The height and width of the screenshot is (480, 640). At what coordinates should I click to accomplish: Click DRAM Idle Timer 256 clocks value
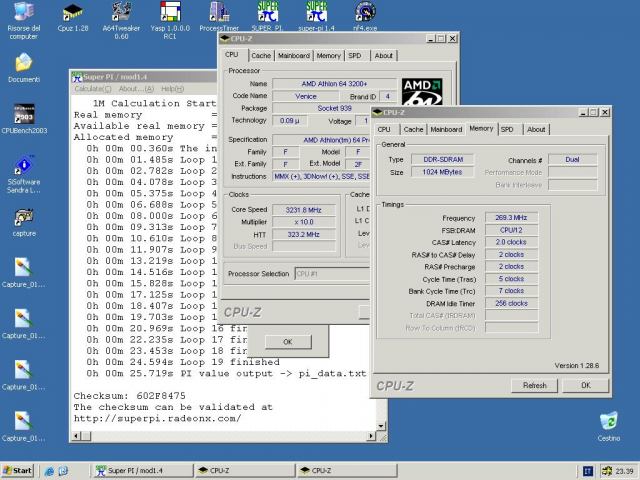tap(511, 303)
